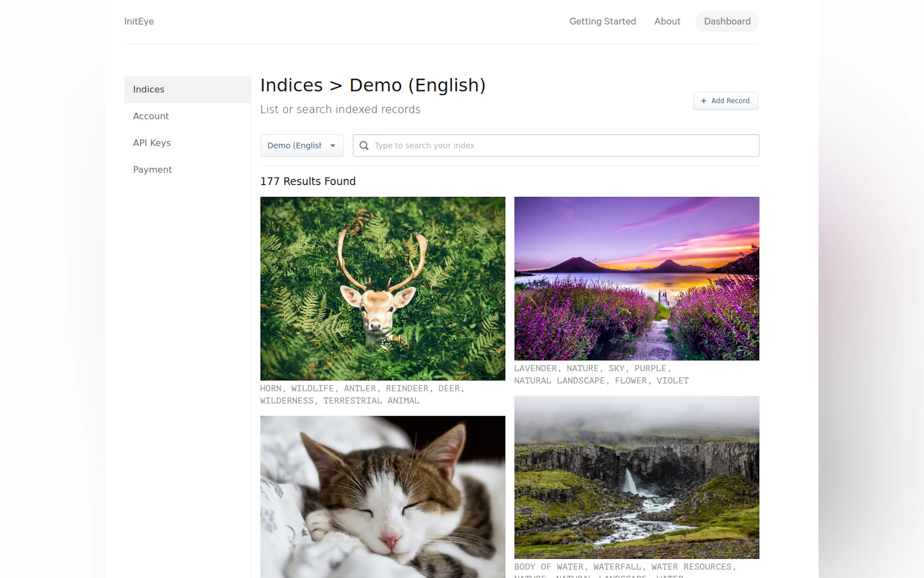924x578 pixels.
Task: Click the magnifier search icon
Action: [364, 145]
